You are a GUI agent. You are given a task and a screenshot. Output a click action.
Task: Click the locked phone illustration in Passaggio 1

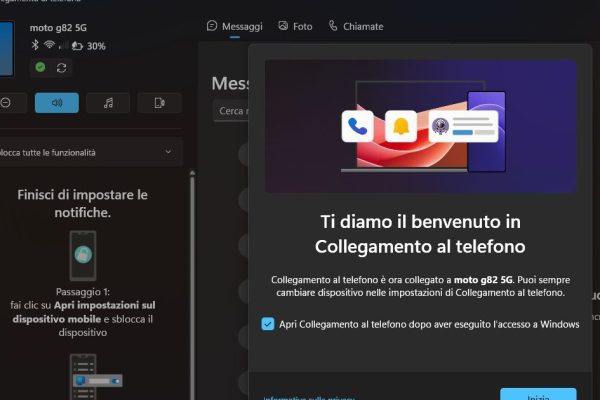(x=83, y=255)
